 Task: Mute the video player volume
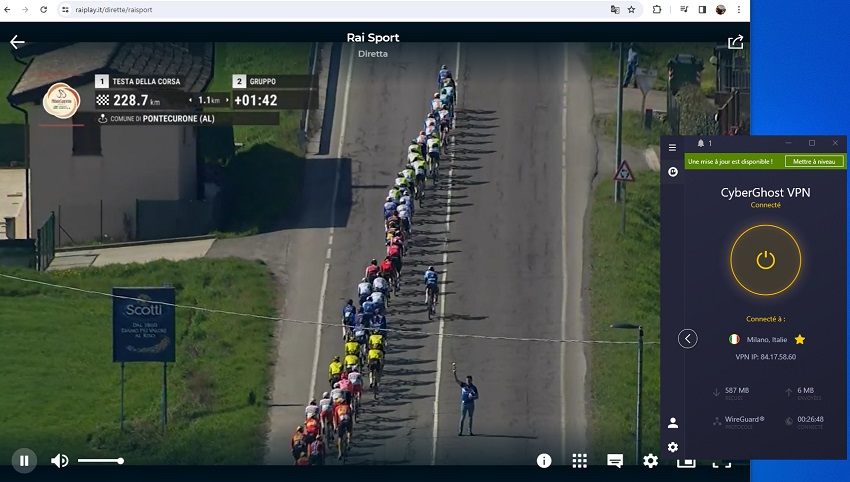(60, 460)
